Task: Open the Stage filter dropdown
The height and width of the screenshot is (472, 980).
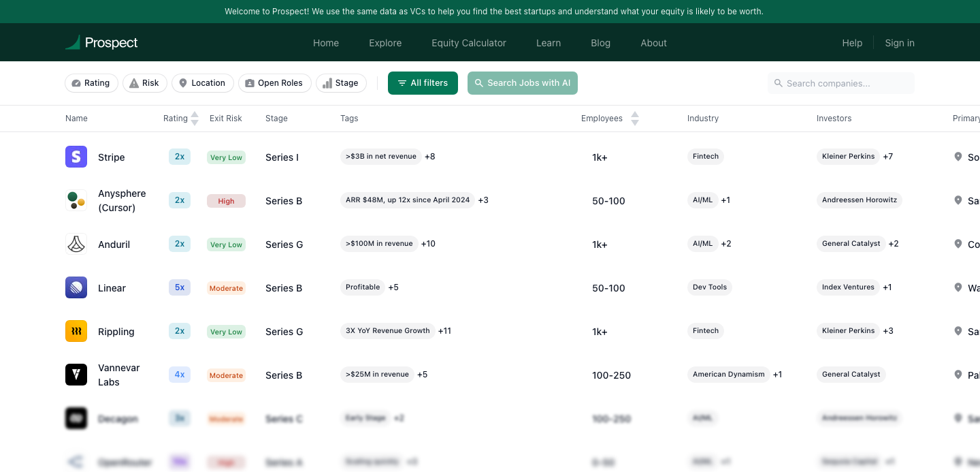Action: click(341, 83)
